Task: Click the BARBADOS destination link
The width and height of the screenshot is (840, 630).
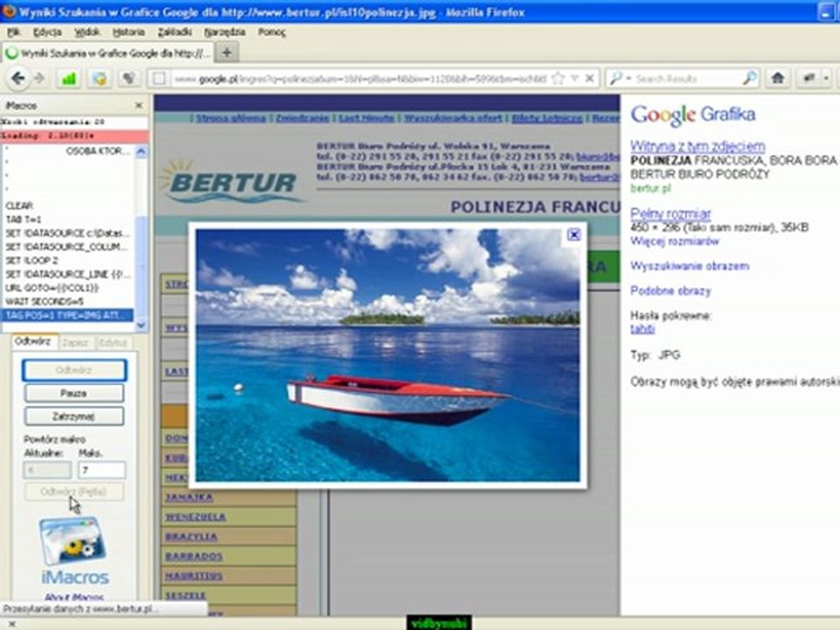Action: pos(193,556)
